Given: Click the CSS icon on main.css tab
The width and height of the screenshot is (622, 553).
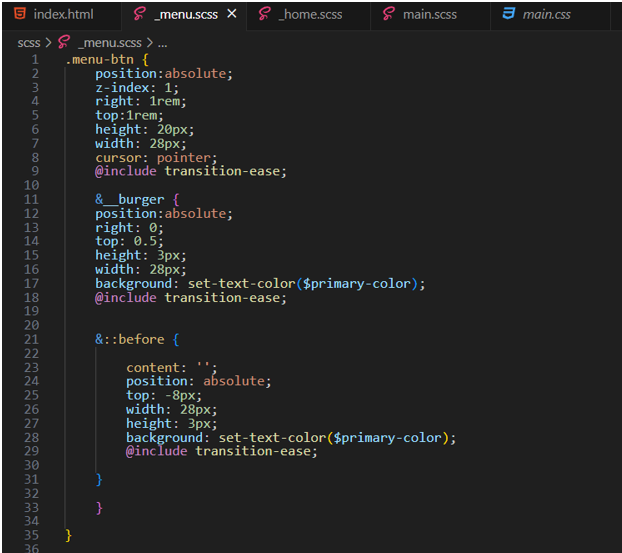Looking at the screenshot, I should click(508, 15).
